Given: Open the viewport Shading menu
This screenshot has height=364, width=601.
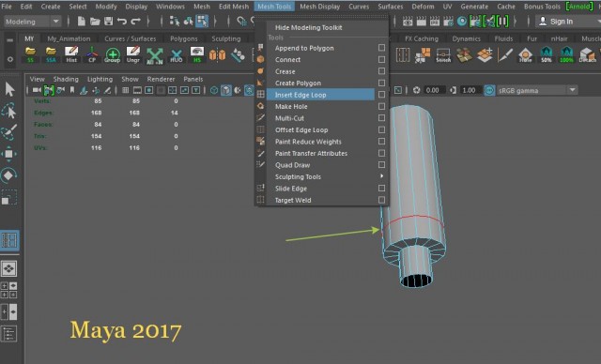Looking at the screenshot, I should 66,79.
